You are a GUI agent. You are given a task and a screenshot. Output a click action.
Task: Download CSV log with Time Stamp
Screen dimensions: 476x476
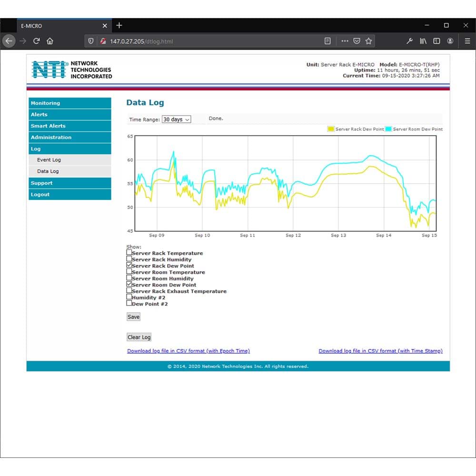[x=381, y=351]
